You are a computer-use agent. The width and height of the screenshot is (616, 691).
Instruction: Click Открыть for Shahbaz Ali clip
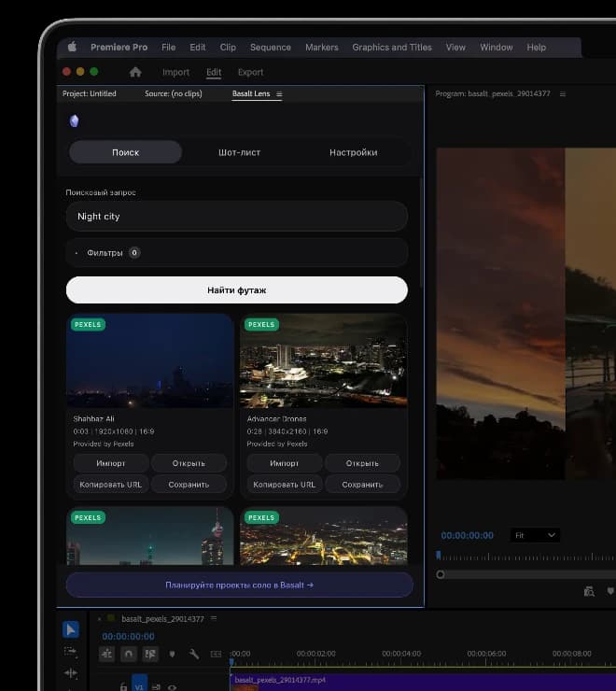189,463
